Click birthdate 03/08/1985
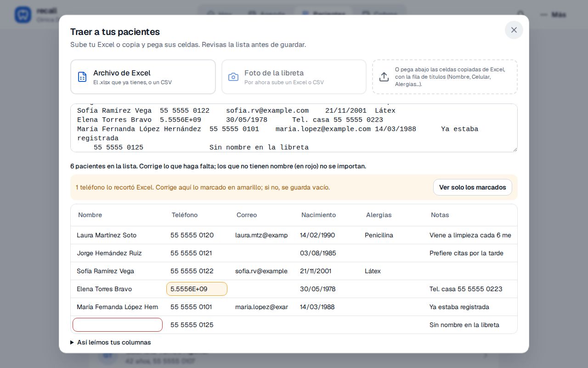588x368 pixels. (x=326, y=253)
